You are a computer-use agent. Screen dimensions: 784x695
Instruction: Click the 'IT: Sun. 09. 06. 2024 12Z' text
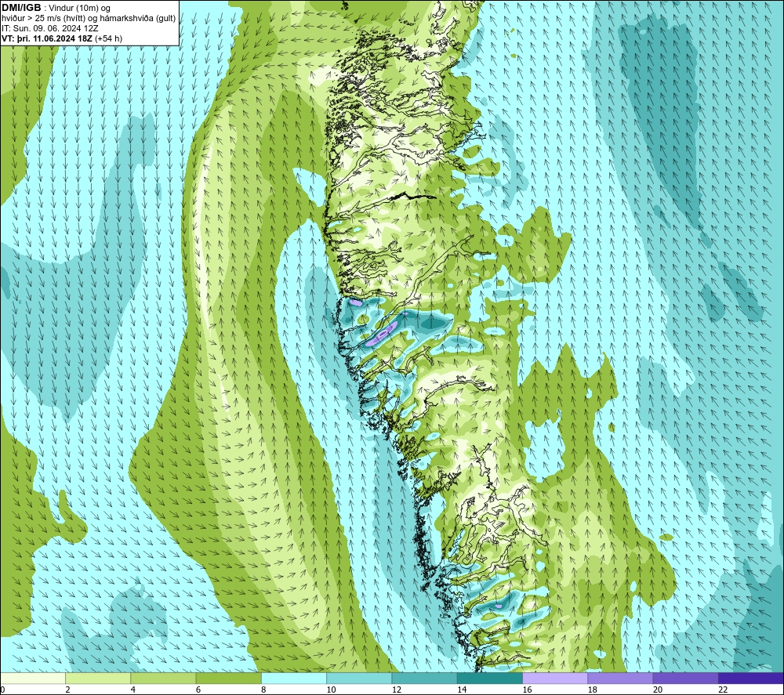click(x=50, y=28)
